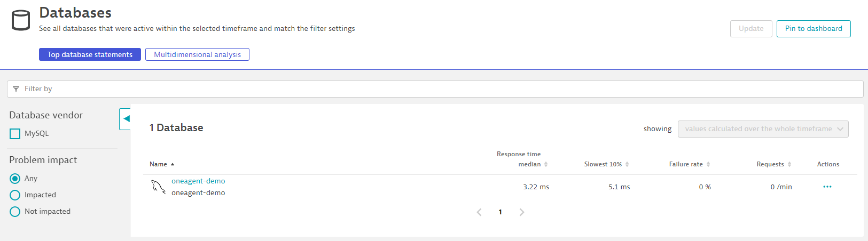Click Pin to dashboard button
This screenshot has width=868, height=241.
point(814,29)
